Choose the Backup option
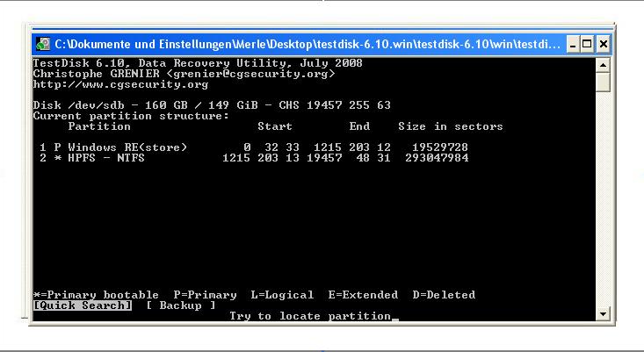This screenshot has width=644, height=352. point(181,305)
